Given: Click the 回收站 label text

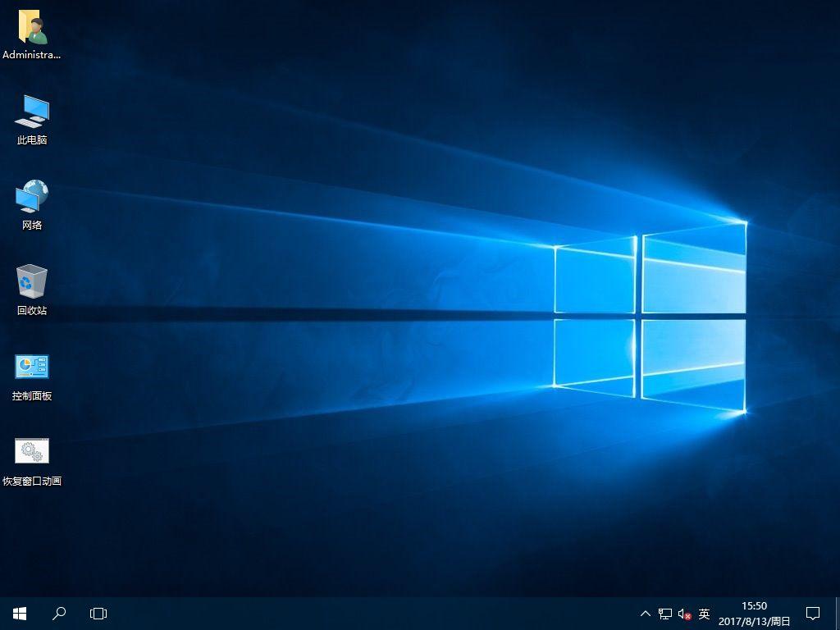Looking at the screenshot, I should click(x=32, y=311).
